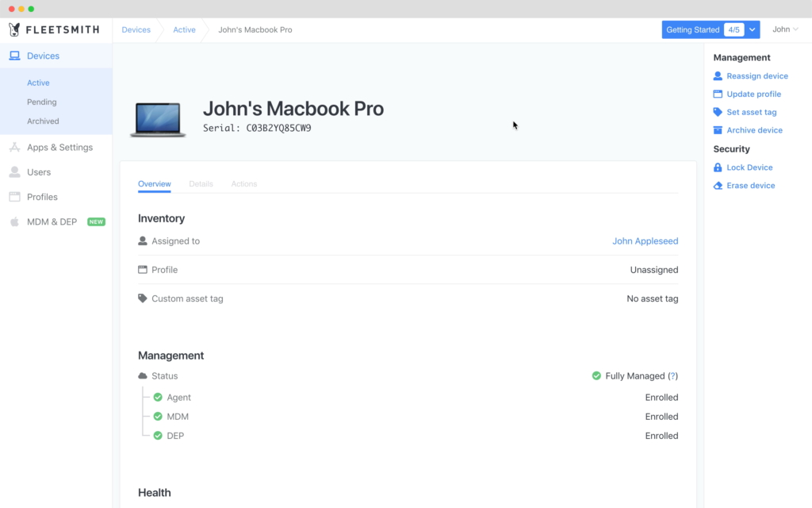Click the Set asset tag icon

(718, 112)
